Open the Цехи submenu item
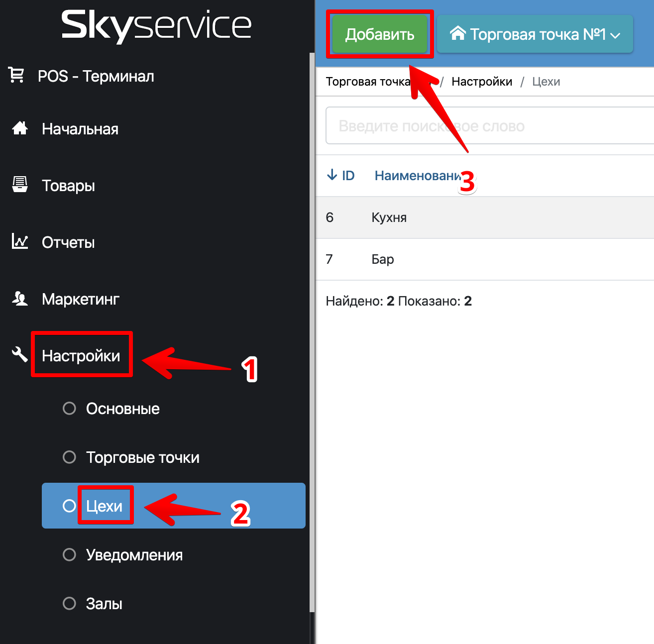 point(104,506)
